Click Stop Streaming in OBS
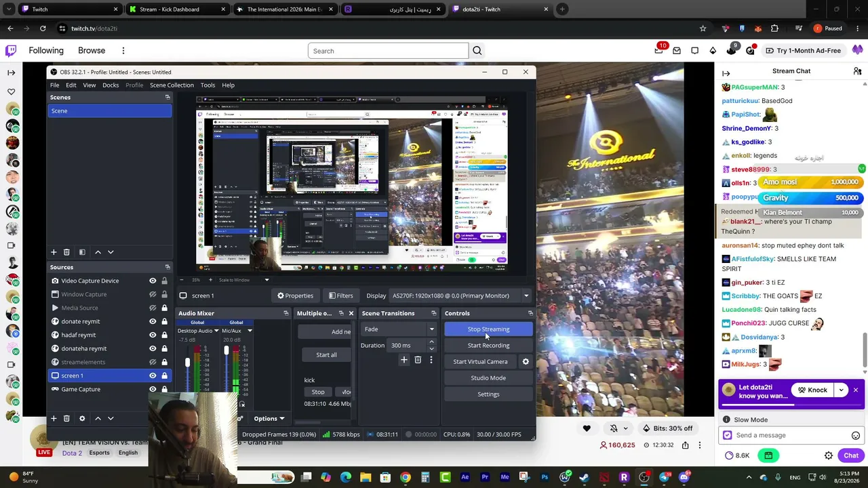The width and height of the screenshot is (868, 488). click(x=488, y=329)
